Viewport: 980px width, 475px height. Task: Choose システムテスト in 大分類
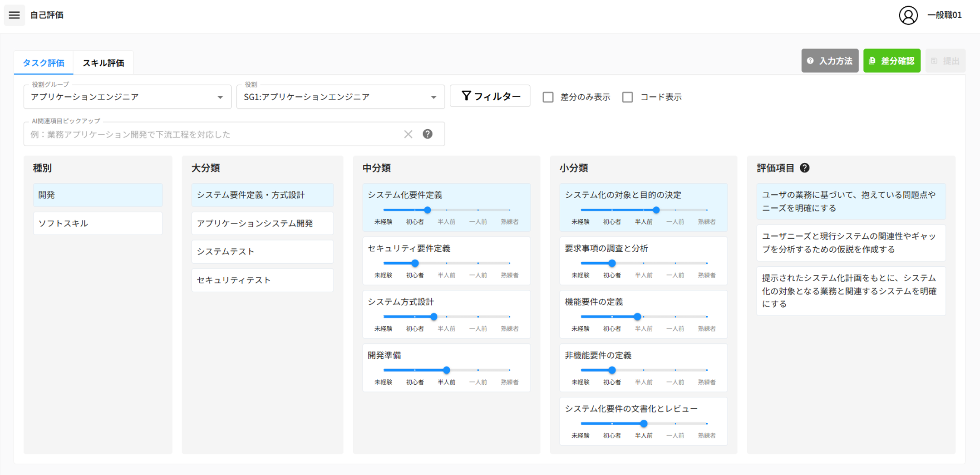pyautogui.click(x=262, y=251)
